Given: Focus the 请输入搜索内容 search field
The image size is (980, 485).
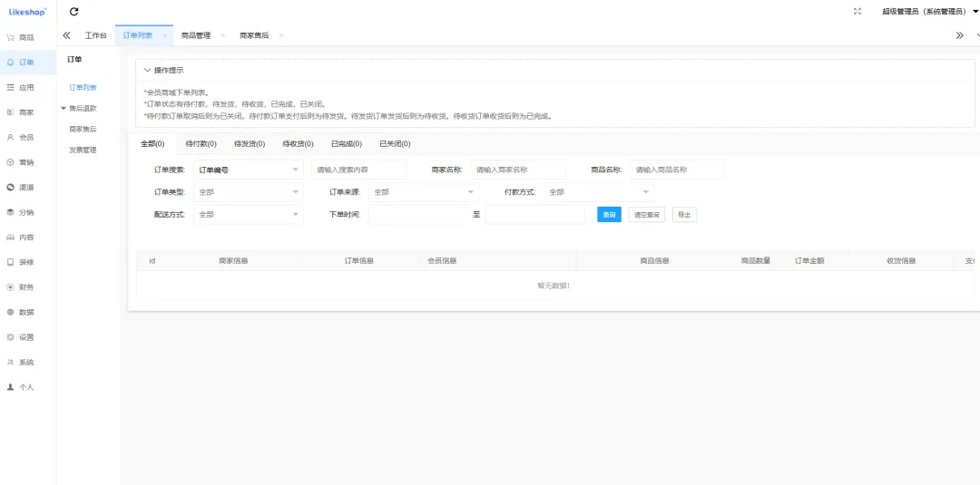Looking at the screenshot, I should click(358, 170).
